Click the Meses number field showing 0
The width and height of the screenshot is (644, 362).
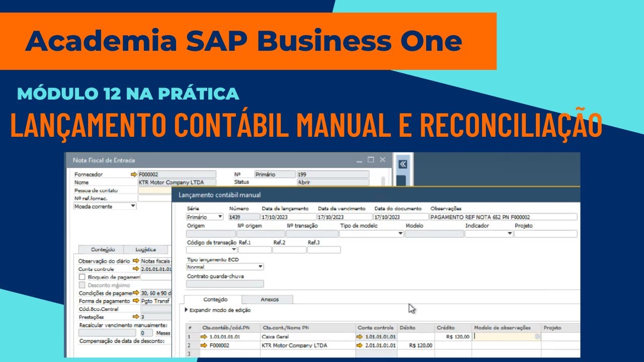coord(146,333)
